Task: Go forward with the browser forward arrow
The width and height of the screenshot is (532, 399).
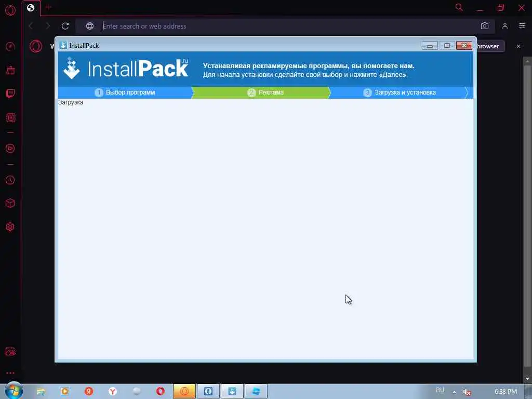Action: 48,26
